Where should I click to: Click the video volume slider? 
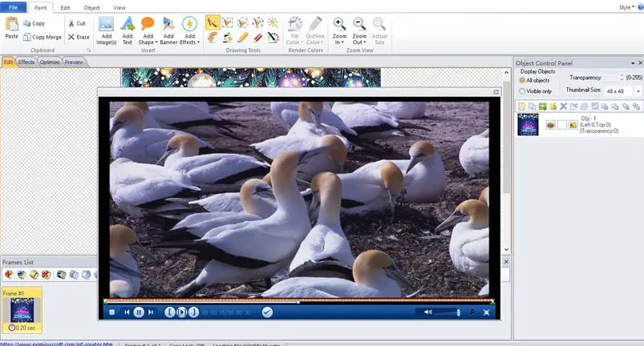pos(448,312)
